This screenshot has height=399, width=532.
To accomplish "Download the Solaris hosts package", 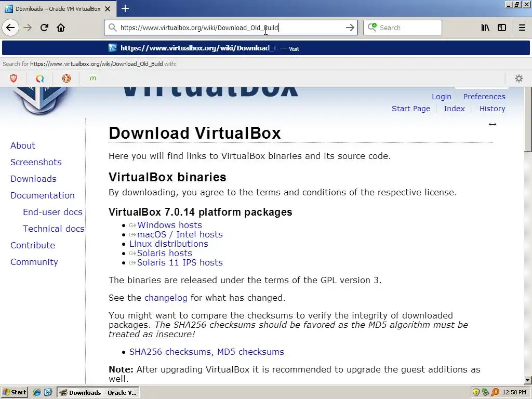I will [x=165, y=253].
